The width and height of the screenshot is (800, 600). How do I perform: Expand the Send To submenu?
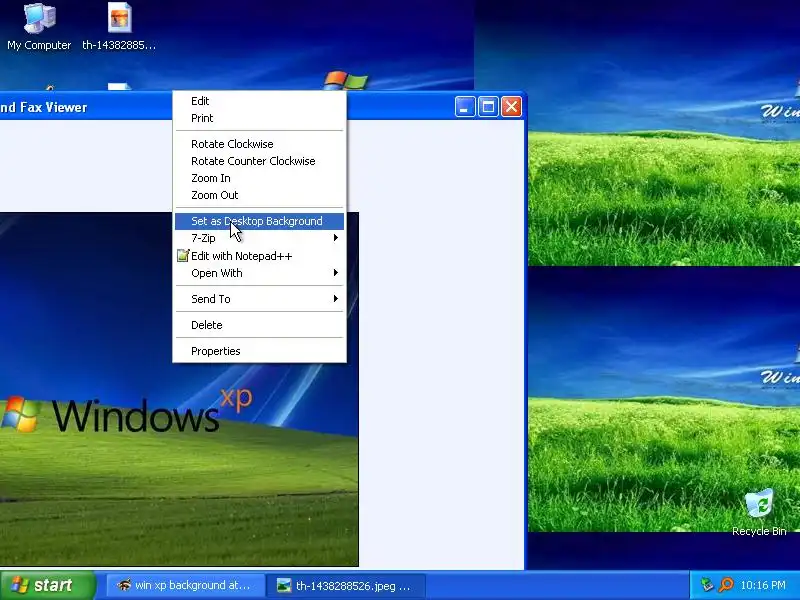[260, 299]
